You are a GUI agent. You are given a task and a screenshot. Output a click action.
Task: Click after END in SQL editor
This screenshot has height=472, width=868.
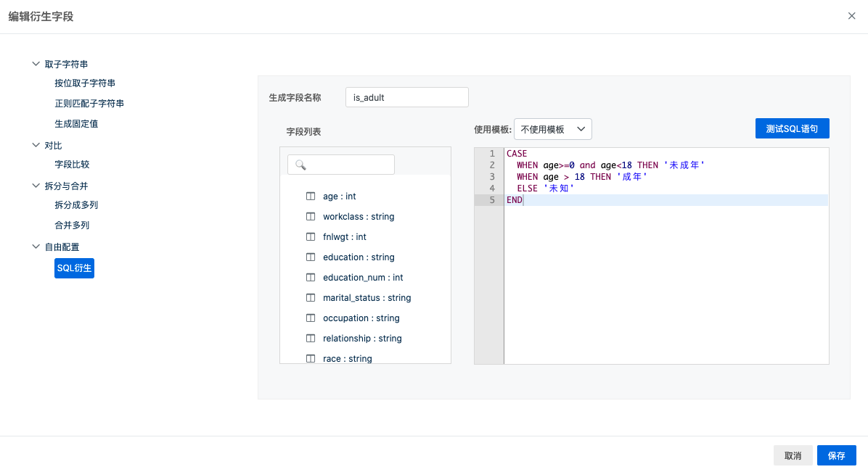pos(524,200)
